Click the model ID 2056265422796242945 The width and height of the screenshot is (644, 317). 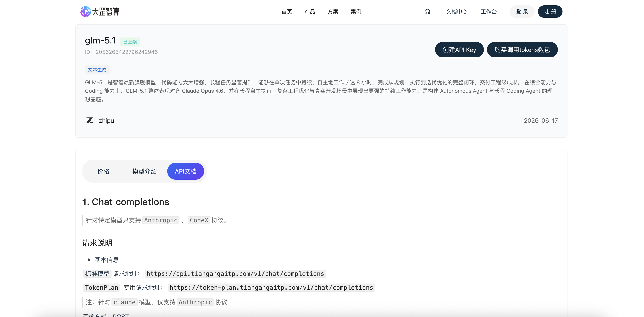pyautogui.click(x=126, y=52)
